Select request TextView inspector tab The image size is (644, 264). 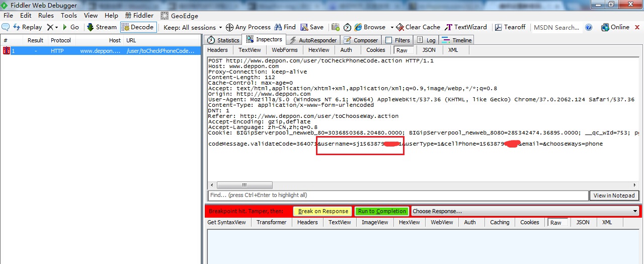point(250,50)
